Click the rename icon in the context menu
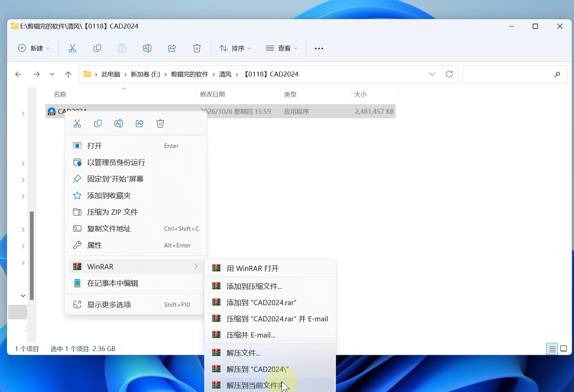The image size is (574, 392). point(119,123)
